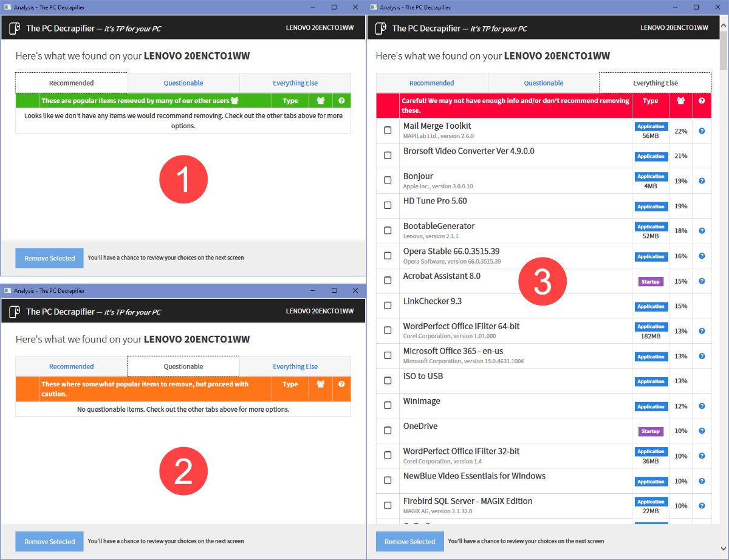
Task: Click the users column icon in the green header
Action: click(321, 101)
